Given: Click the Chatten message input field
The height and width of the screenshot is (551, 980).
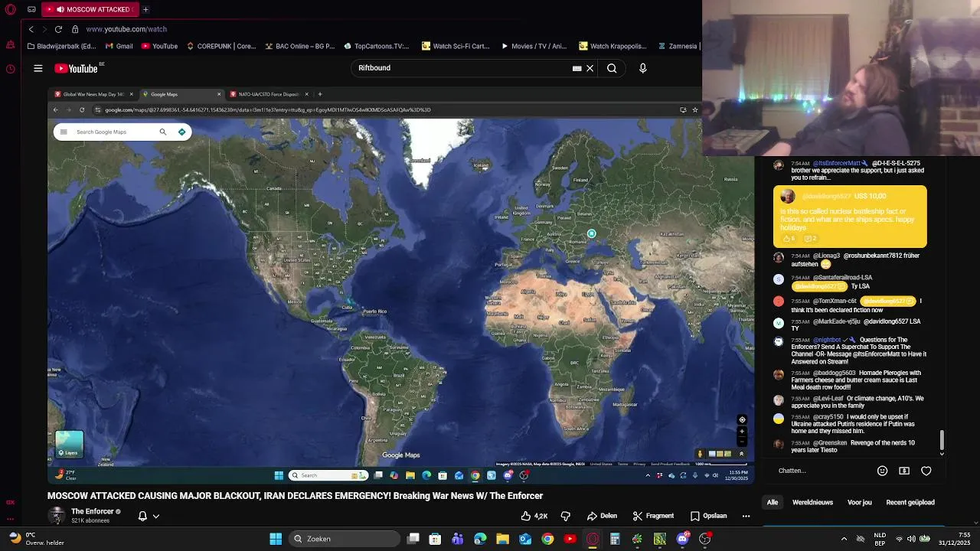Looking at the screenshot, I should (823, 471).
